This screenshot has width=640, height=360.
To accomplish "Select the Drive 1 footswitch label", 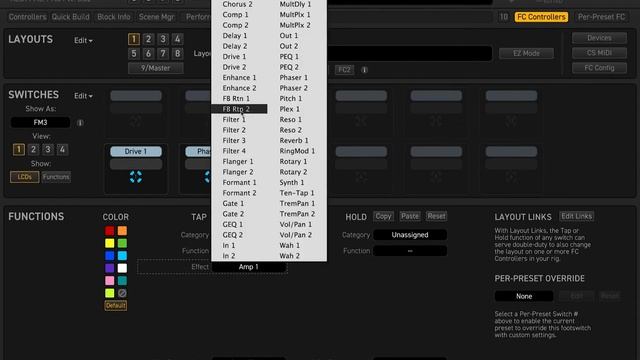I will click(x=136, y=151).
